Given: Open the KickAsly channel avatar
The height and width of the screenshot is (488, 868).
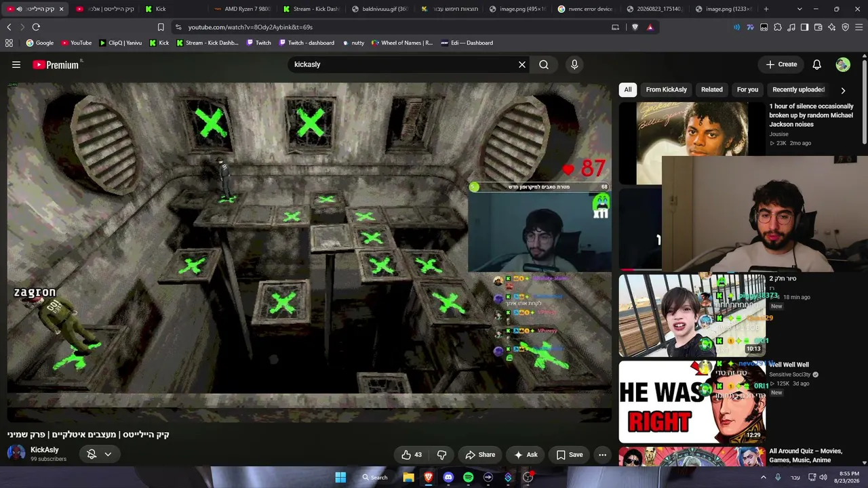Looking at the screenshot, I should 16,453.
